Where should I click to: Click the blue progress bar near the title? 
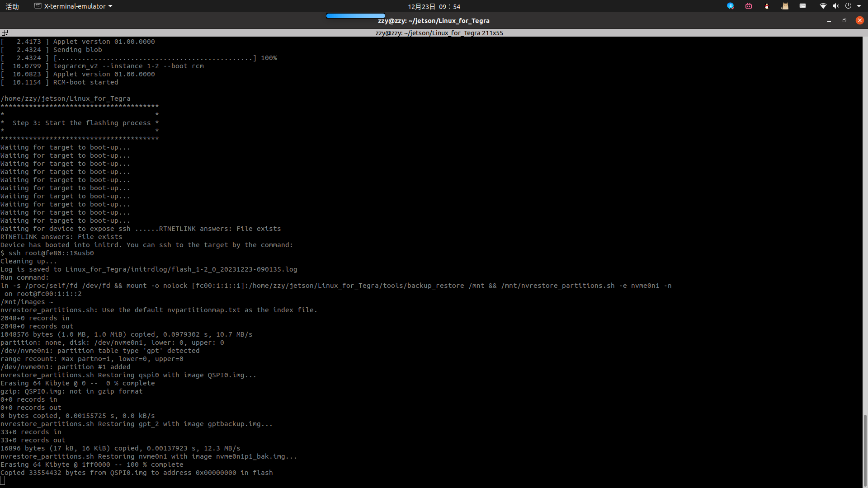click(355, 15)
